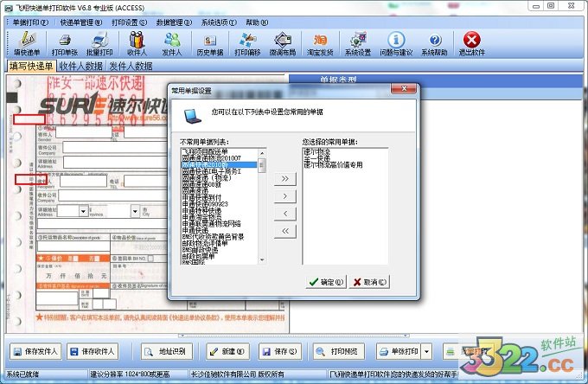Click the 托运物品名称 input field

pyautogui.click(x=73, y=246)
